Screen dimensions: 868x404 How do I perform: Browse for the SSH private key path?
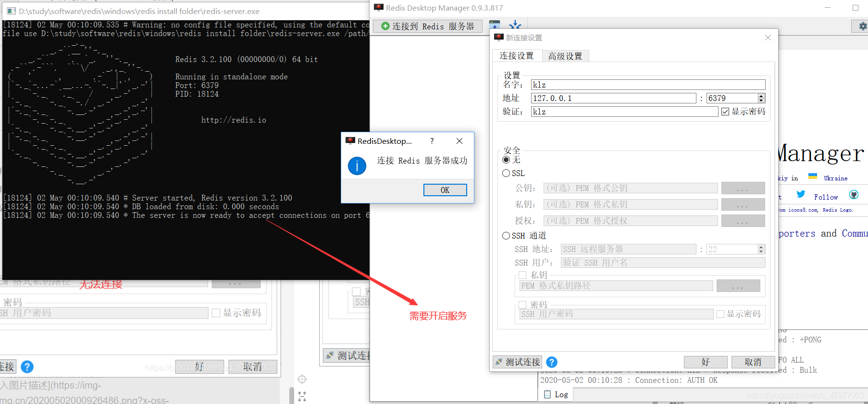click(x=738, y=286)
